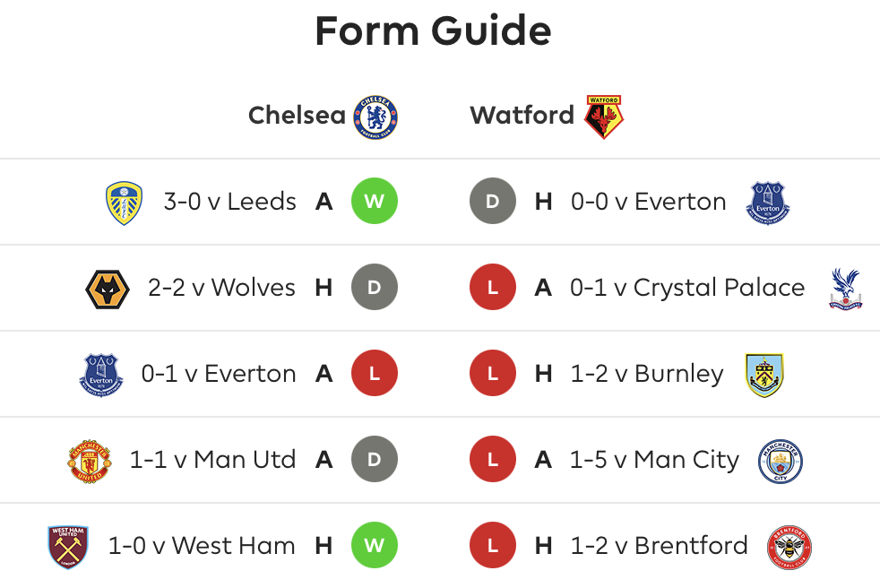
Task: Click the Burnley club badge
Action: pyautogui.click(x=764, y=374)
